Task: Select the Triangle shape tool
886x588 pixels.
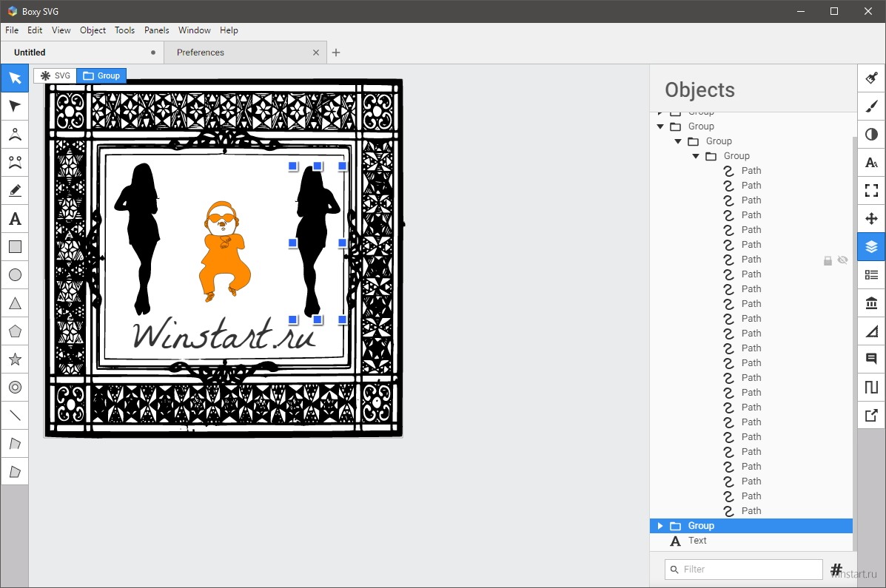Action: click(x=15, y=303)
